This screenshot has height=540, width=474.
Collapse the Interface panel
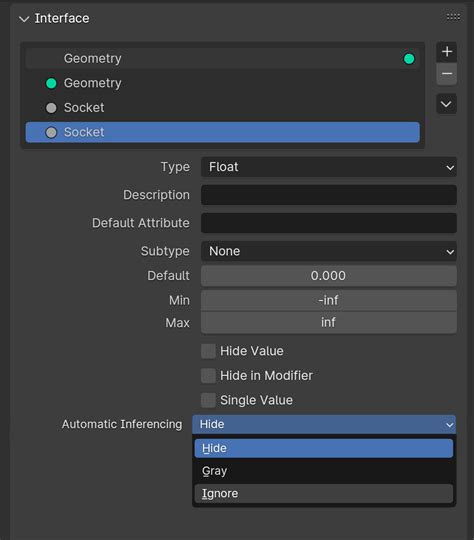[24, 19]
